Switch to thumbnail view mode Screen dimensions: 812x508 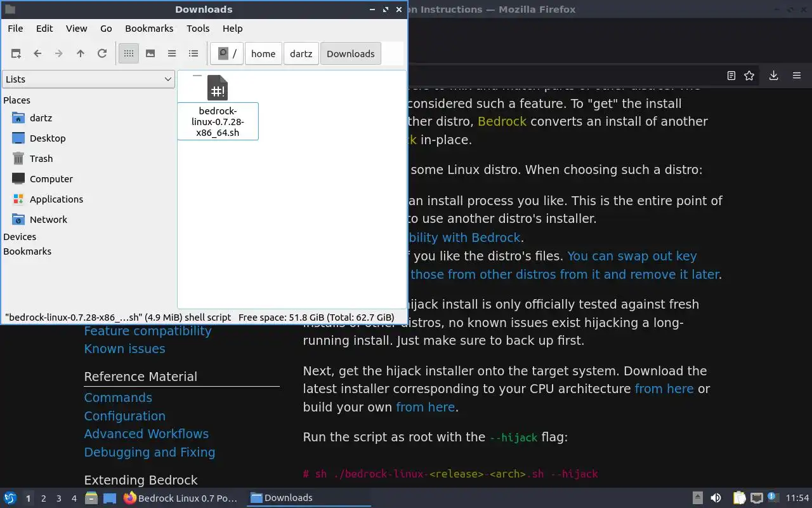coord(150,54)
